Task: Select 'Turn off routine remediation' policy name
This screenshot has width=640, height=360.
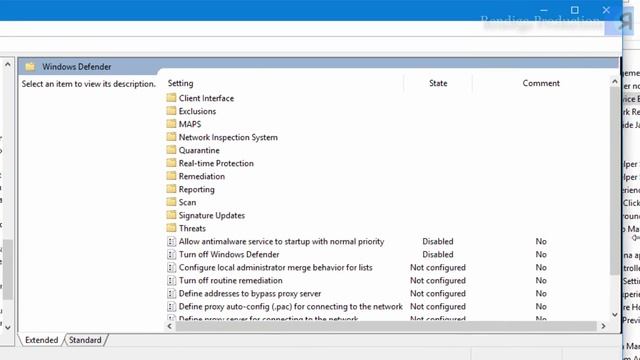Action: pos(230,281)
